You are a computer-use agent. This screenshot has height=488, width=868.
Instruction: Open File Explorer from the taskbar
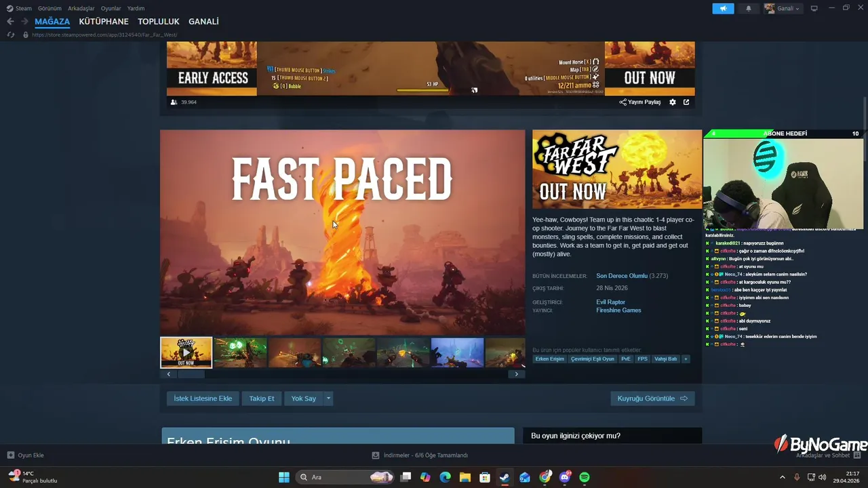click(x=465, y=477)
